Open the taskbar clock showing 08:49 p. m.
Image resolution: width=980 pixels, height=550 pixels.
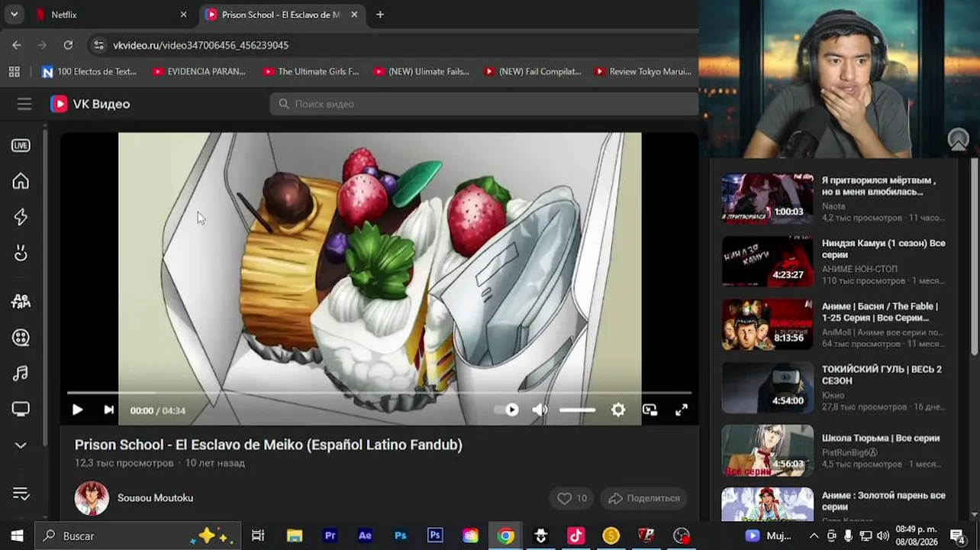916,535
